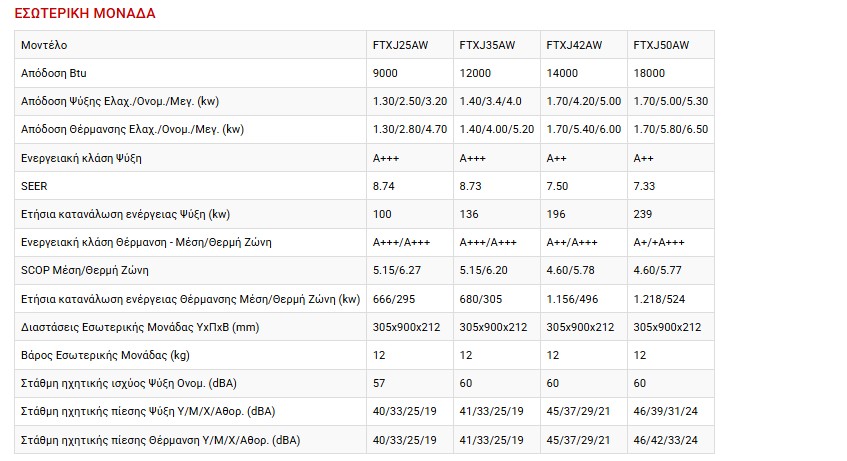
Task: Click the 1.30/2.50/3.20 cooling capacity cell
Action: click(408, 101)
